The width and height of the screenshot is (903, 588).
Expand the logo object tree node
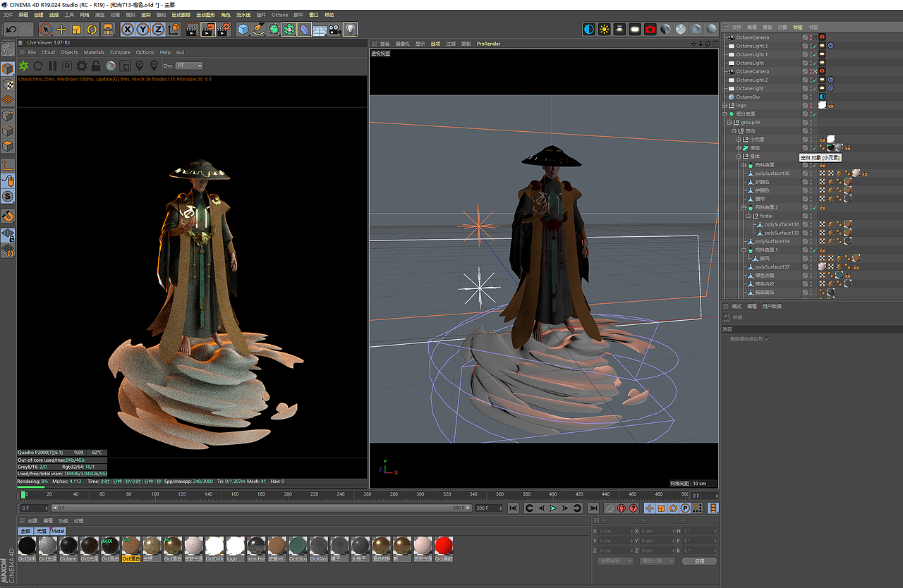tap(725, 105)
